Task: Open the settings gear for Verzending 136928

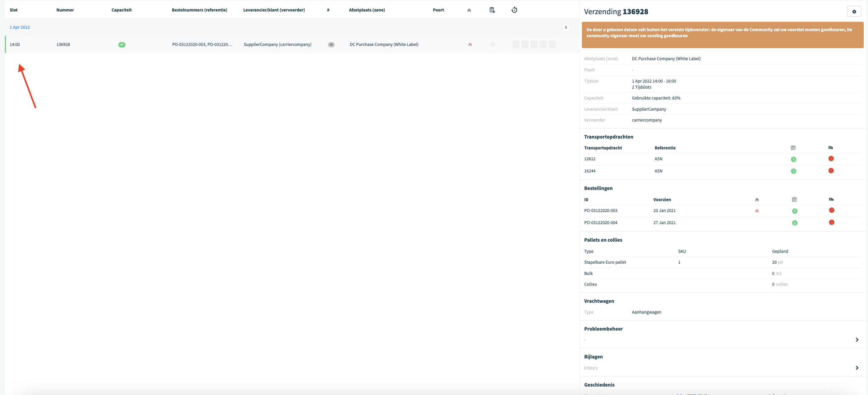Action: point(854,11)
